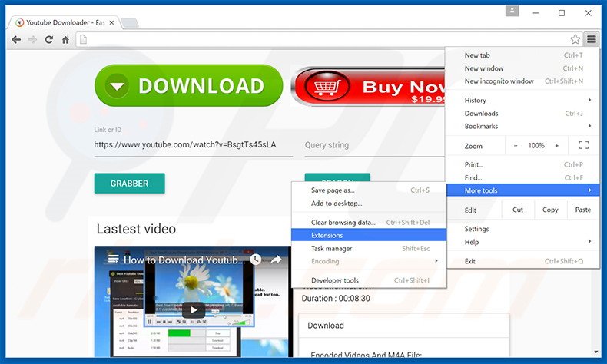The height and width of the screenshot is (364, 607).
Task: Open Settings from the Chrome menu
Action: pos(523,229)
